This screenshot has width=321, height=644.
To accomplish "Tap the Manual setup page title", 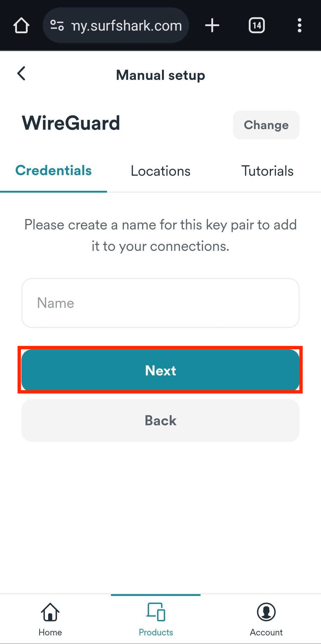I will (160, 75).
